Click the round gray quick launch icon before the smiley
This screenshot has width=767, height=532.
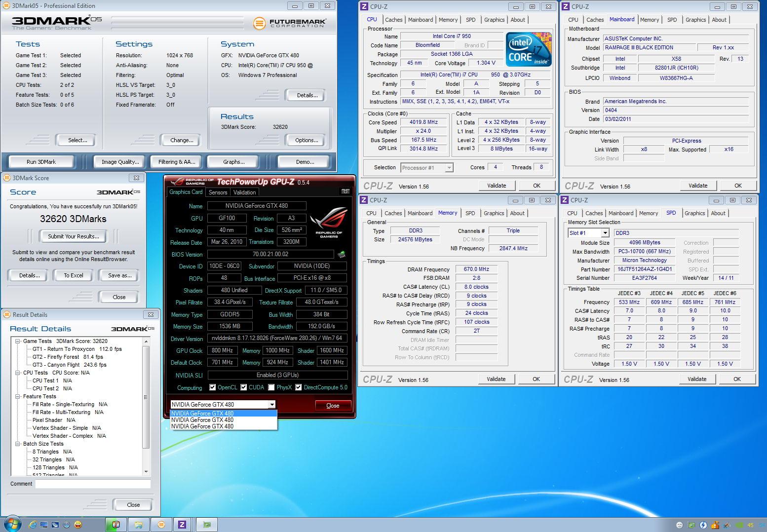click(x=67, y=525)
